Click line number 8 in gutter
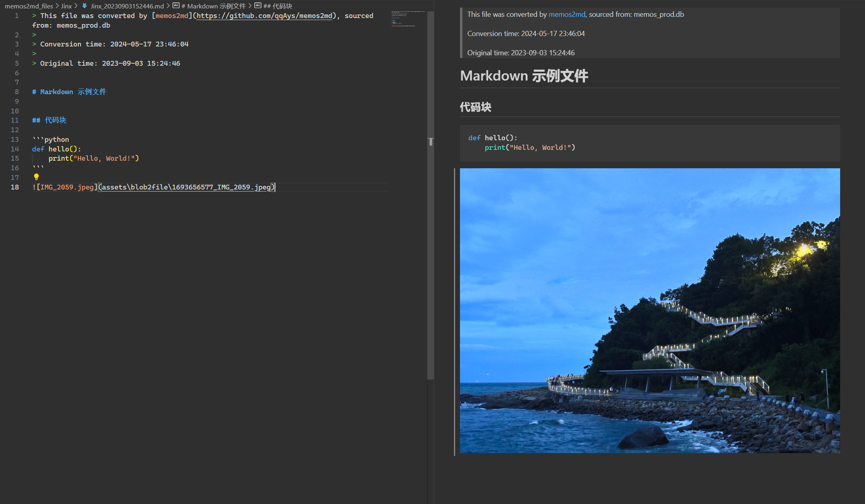Viewport: 865px width, 504px height. (x=17, y=92)
